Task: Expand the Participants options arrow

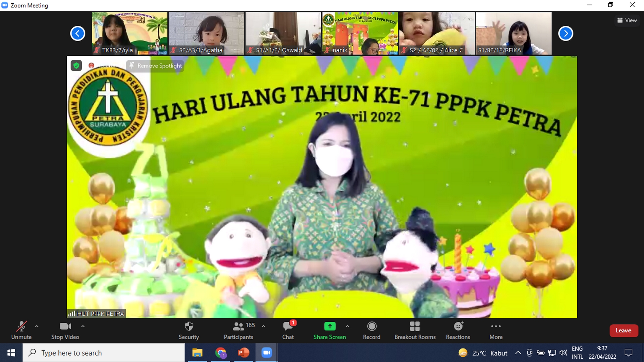Action: pos(264,326)
